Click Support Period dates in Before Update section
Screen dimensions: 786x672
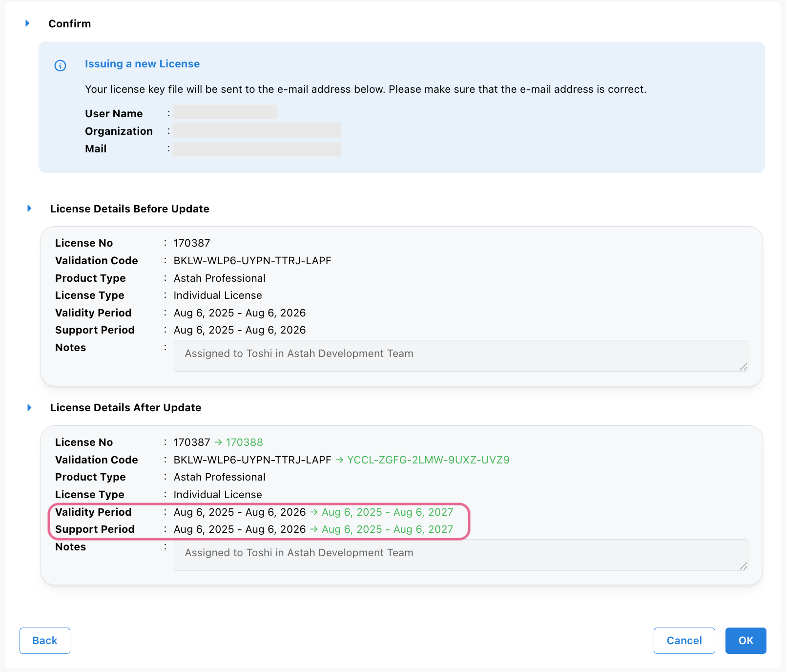point(240,330)
